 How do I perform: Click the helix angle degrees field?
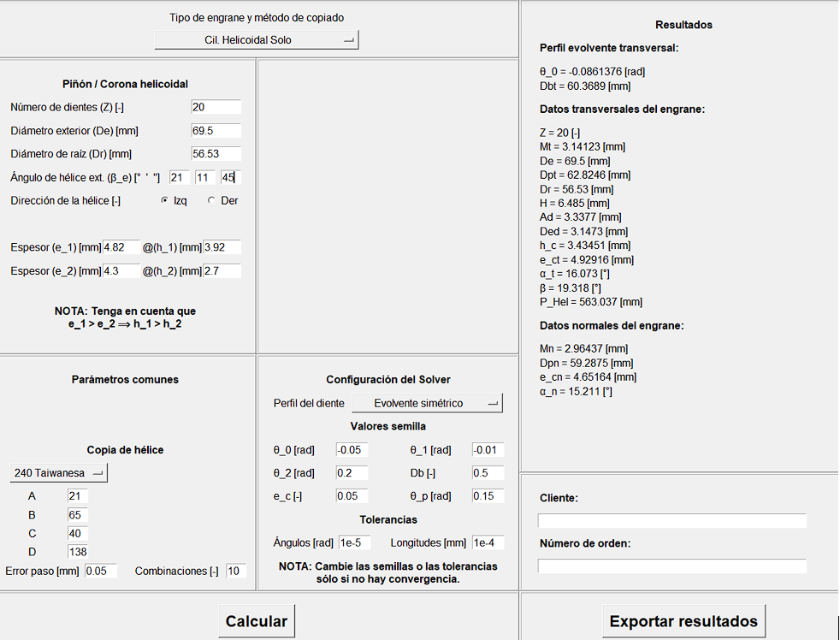pyautogui.click(x=179, y=178)
